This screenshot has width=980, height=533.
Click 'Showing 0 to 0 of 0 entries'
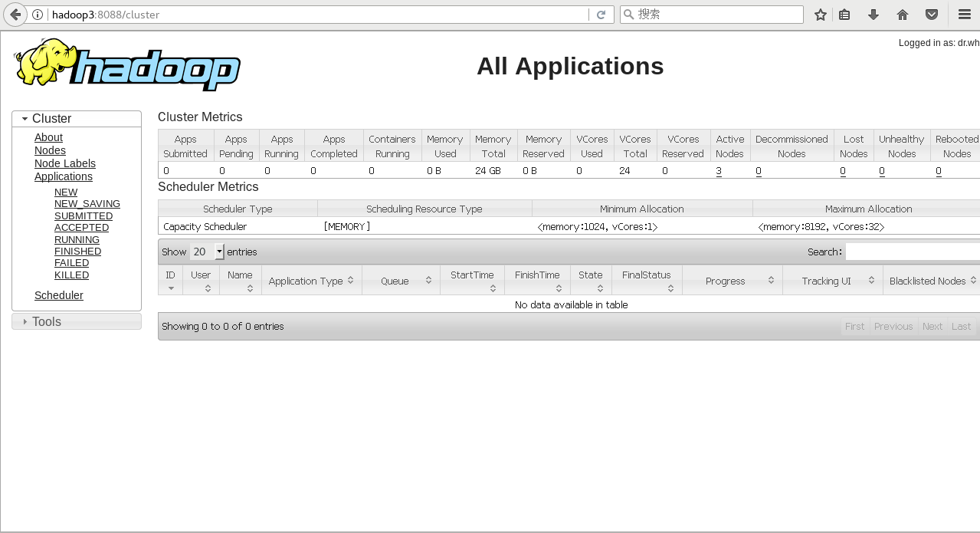pyautogui.click(x=223, y=327)
